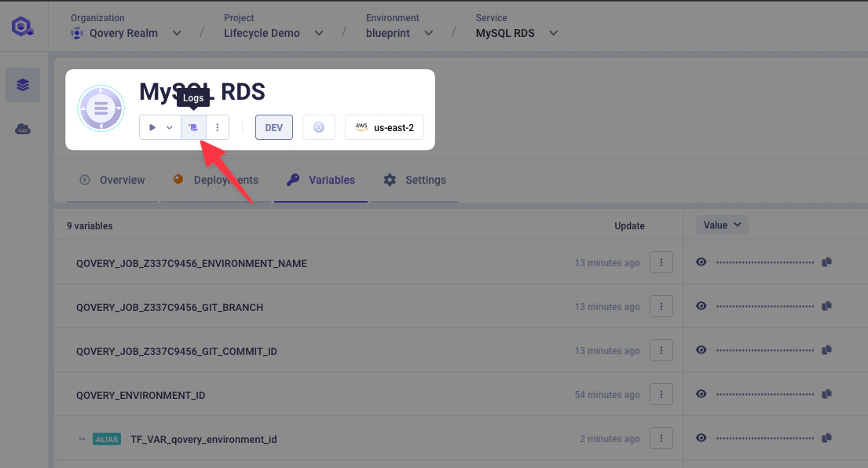This screenshot has width=868, height=468.
Task: Open the clusters cloud icon in sidebar
Action: coord(22,128)
